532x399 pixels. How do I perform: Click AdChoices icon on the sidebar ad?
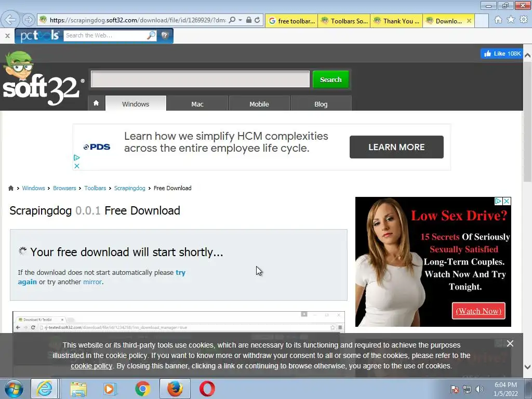(x=498, y=201)
